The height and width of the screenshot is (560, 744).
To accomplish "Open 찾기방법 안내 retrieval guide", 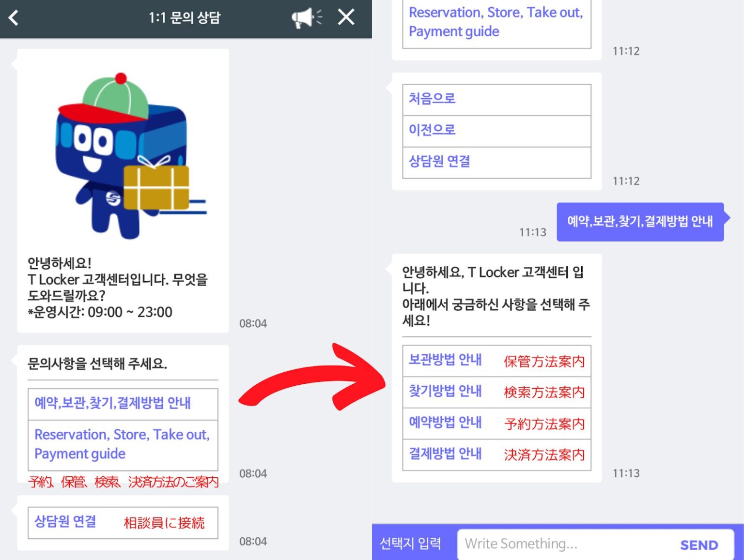I will 496,392.
